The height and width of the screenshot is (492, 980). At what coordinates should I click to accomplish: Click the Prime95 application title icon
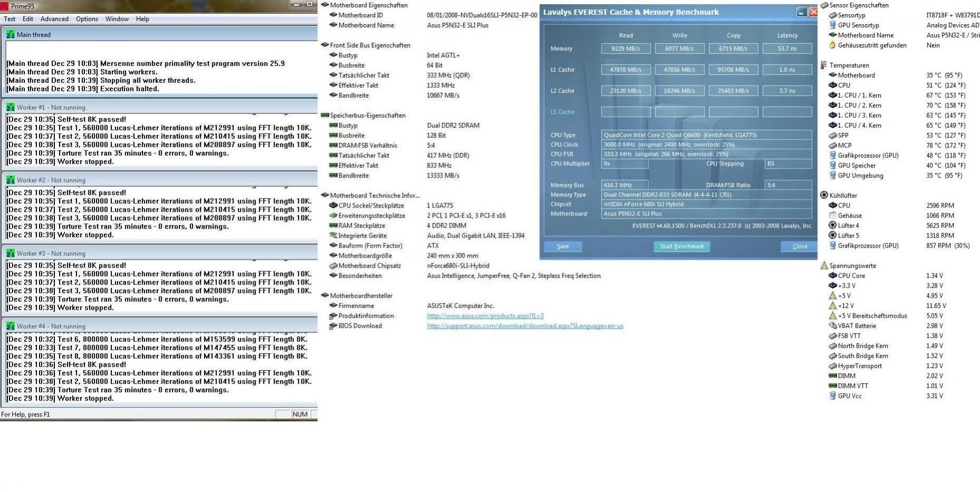pos(4,6)
